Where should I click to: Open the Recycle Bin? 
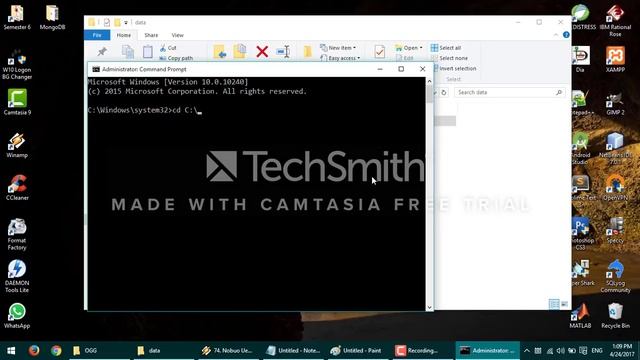click(x=615, y=316)
